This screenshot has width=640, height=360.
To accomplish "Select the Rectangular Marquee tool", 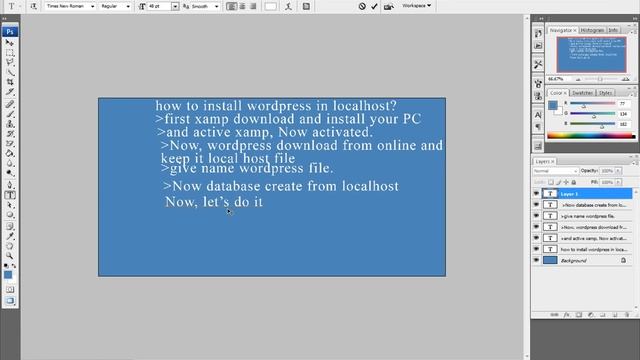I will click(x=10, y=53).
